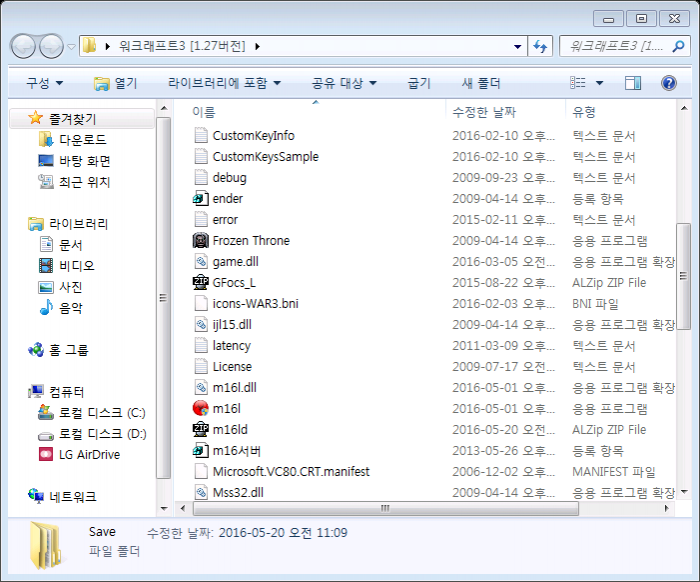Select m16서버 registry file icon

201,450
